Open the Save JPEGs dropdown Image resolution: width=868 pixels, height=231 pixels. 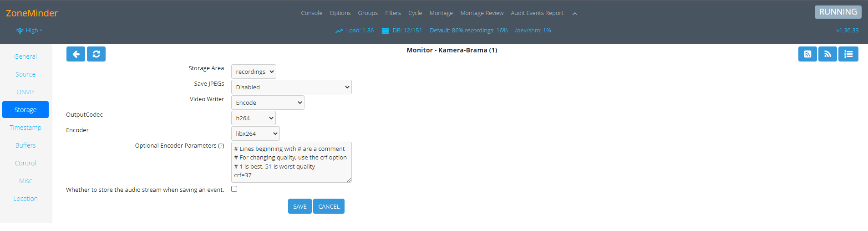pyautogui.click(x=291, y=87)
